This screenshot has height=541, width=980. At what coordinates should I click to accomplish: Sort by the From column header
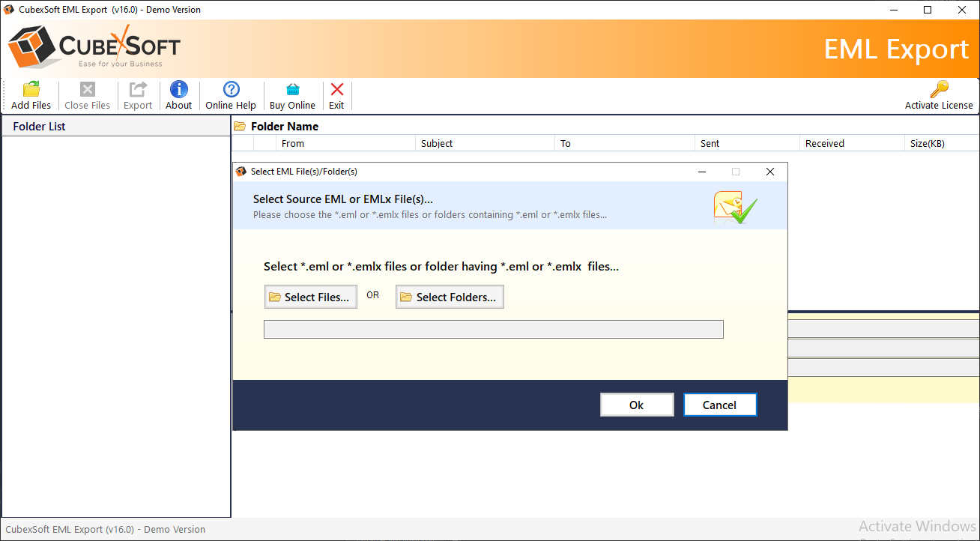click(293, 144)
